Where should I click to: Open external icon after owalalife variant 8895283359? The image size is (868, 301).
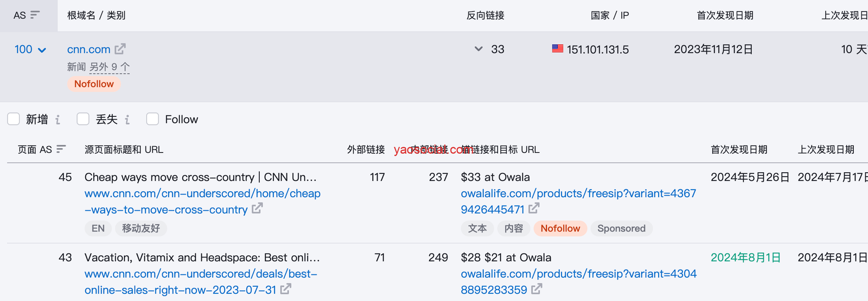coord(537,289)
